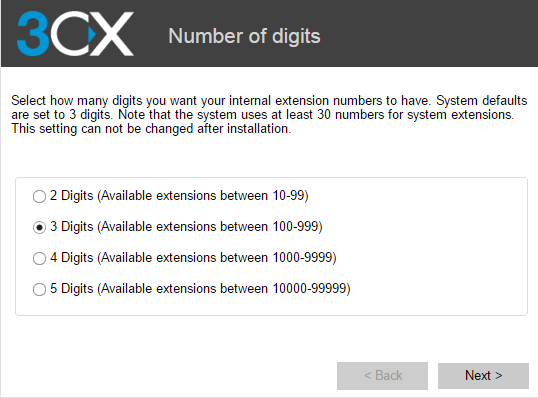Click sentence about 30 numbers for system extensions
The height and width of the screenshot is (398, 538).
(x=316, y=115)
